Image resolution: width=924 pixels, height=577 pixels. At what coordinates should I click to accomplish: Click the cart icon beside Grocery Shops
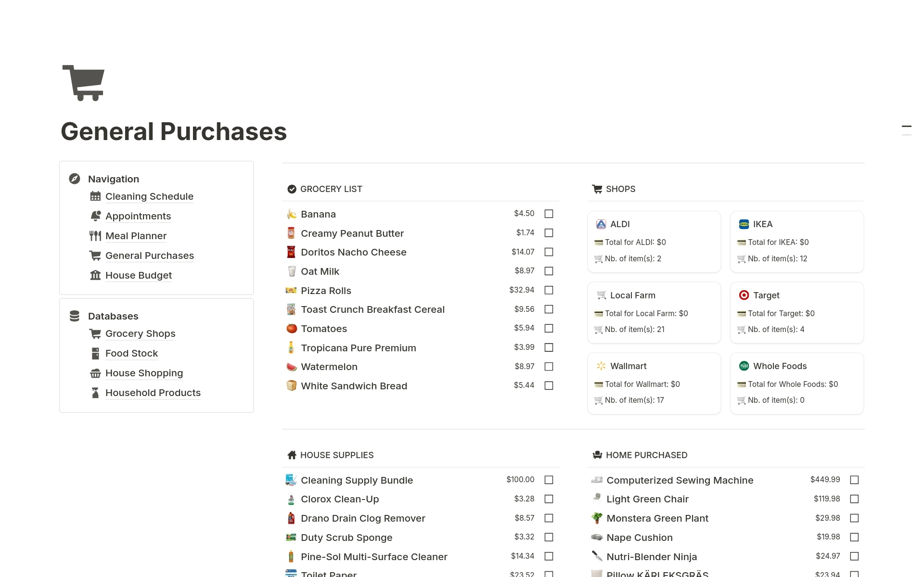(95, 333)
